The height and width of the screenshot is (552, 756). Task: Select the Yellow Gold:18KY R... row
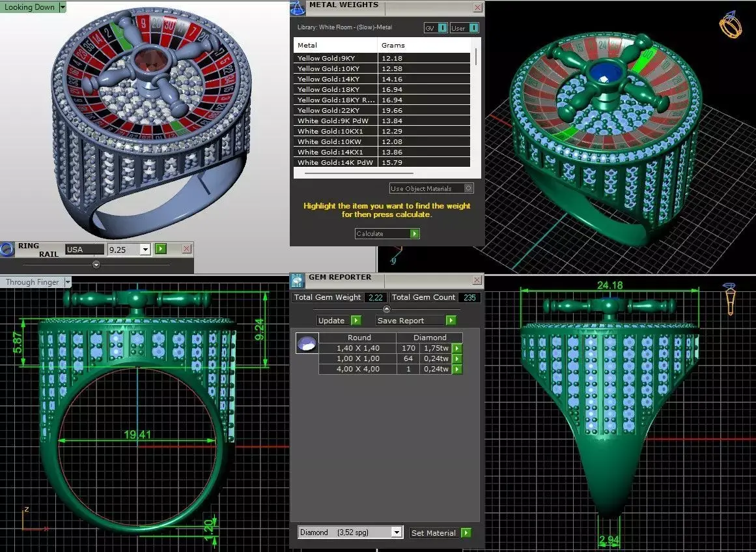[382, 100]
